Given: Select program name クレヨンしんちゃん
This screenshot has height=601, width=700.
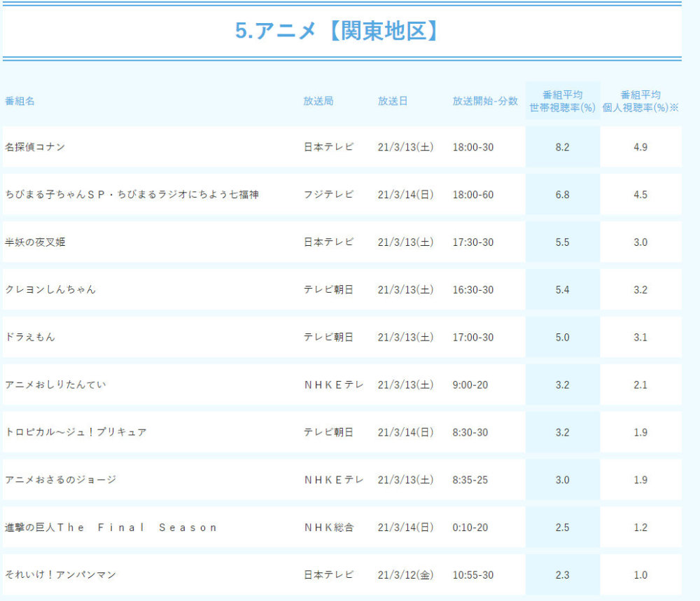Looking at the screenshot, I should point(50,289).
